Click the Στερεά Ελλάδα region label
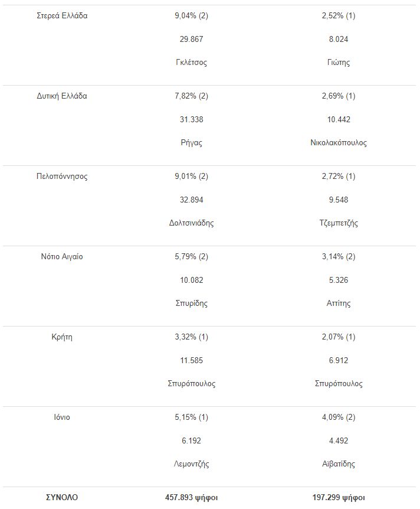Viewport: 420px width, 509px height. click(x=62, y=16)
